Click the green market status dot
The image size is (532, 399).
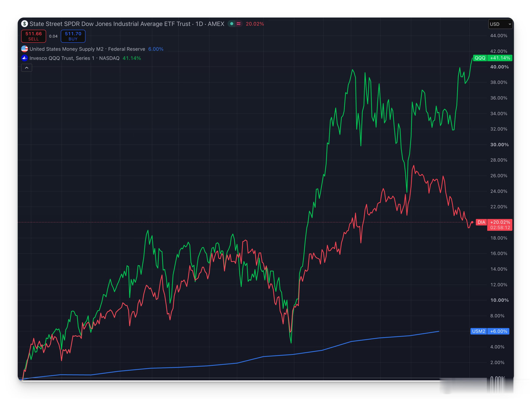pos(232,24)
